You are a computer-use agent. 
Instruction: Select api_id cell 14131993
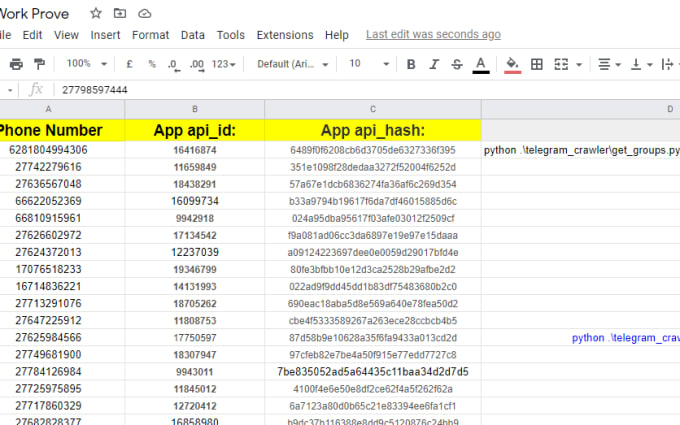pos(195,287)
